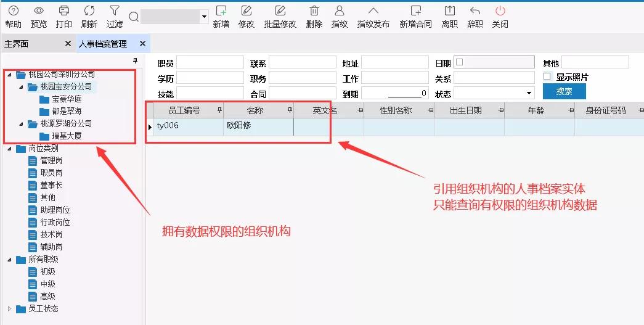Collapse the 桃园宝安分公司 node arrow
Viewport: 644px width, 325px height.
coord(21,87)
